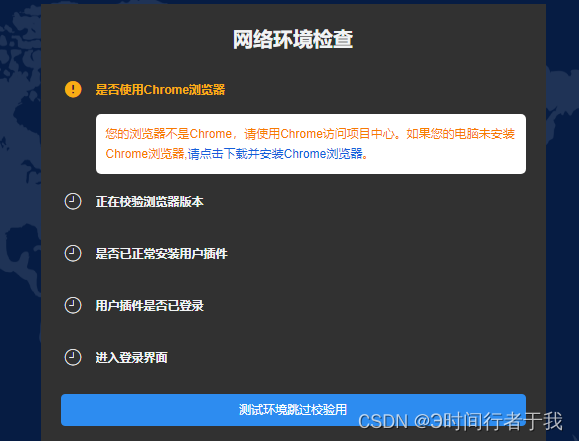The width and height of the screenshot is (579, 441).
Task: Click the 网络环境检查 heading
Action: coord(293,39)
